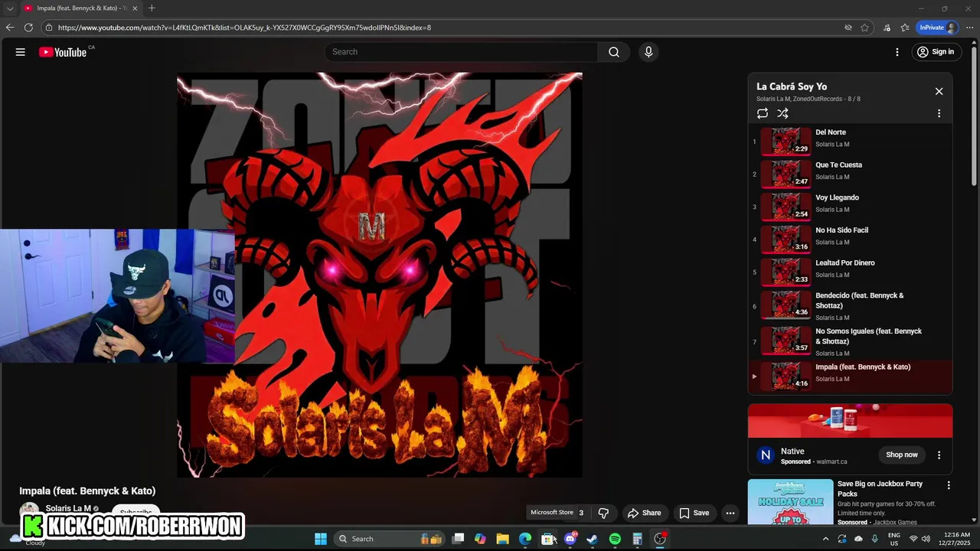Reload the page
Image resolution: width=980 pixels, height=551 pixels.
28,28
